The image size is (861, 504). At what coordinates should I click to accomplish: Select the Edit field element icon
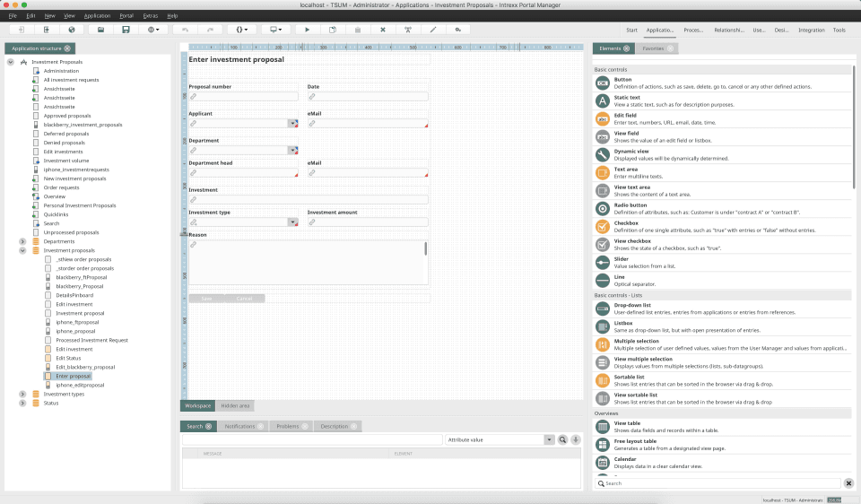[x=603, y=119]
